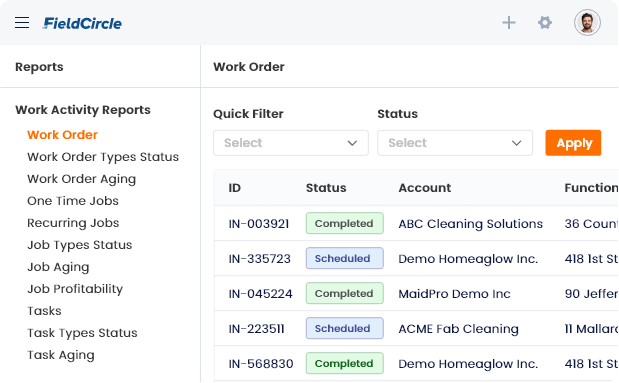The height and width of the screenshot is (383, 619).
Task: Open the settings gear icon
Action: click(545, 23)
